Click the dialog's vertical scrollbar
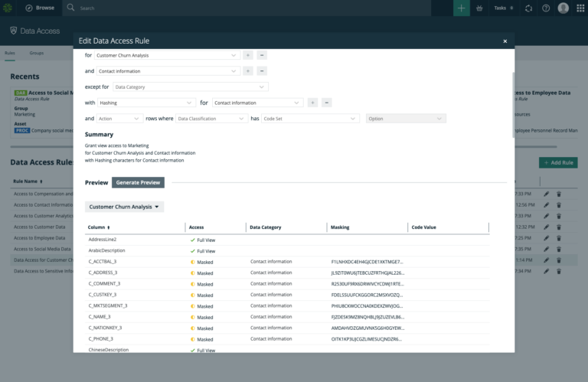The image size is (588, 382). click(513, 105)
